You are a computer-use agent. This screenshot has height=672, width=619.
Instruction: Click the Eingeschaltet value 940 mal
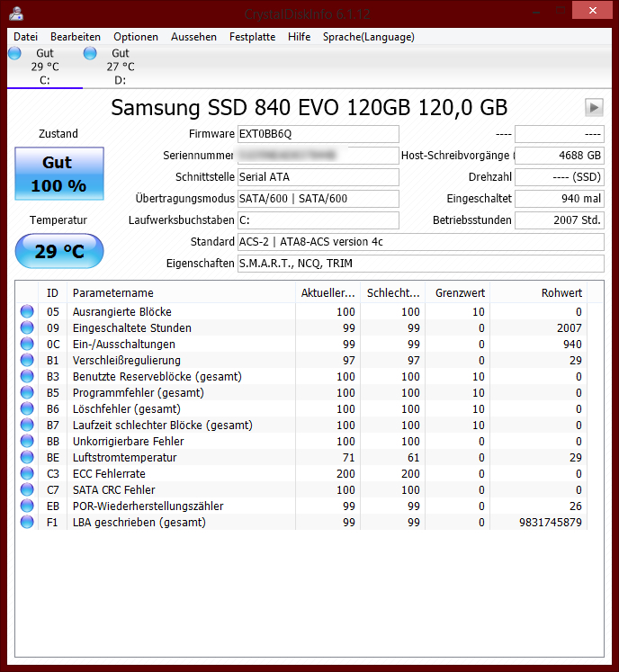pos(560,199)
